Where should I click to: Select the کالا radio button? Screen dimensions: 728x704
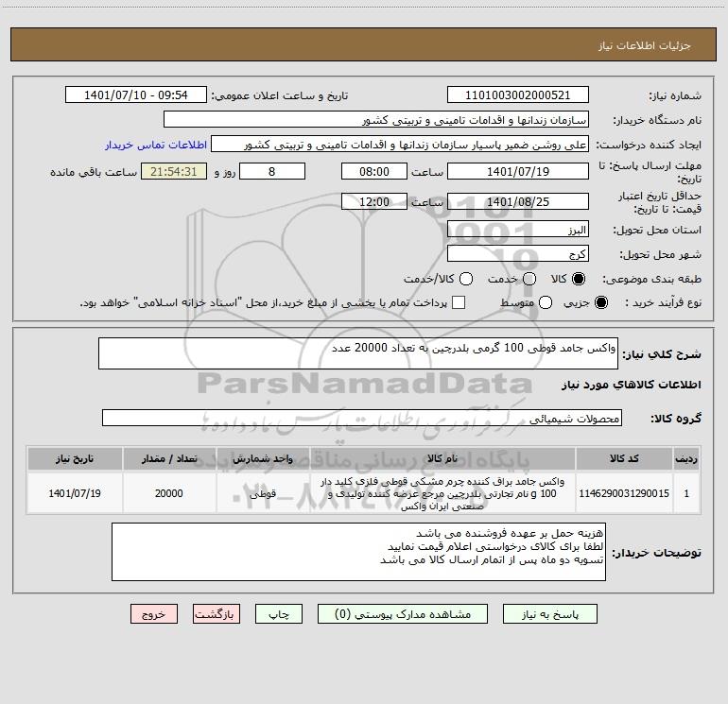tap(579, 279)
